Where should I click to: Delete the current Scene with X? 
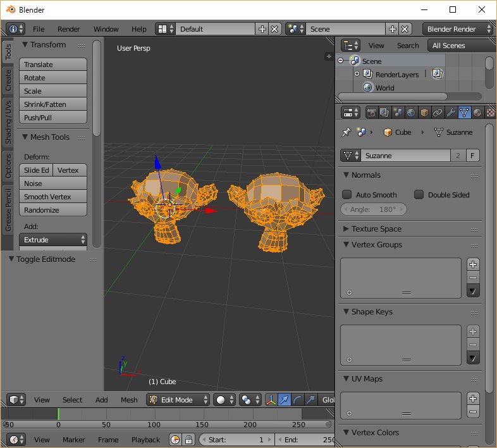(x=405, y=29)
